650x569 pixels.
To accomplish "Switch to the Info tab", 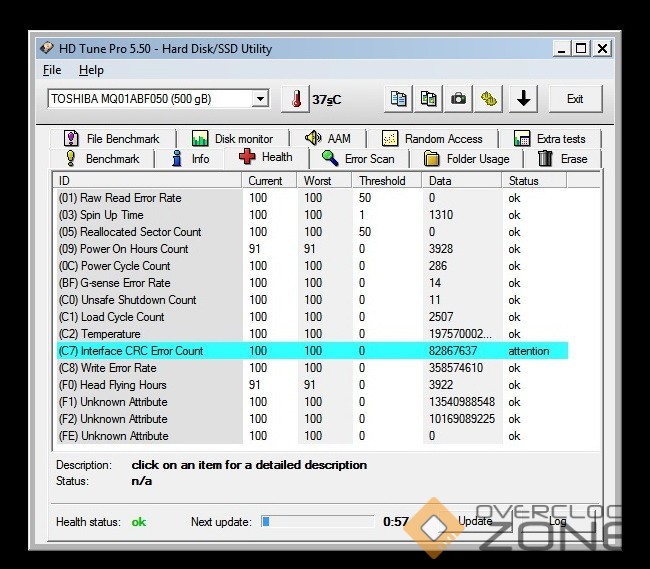I will (x=190, y=159).
